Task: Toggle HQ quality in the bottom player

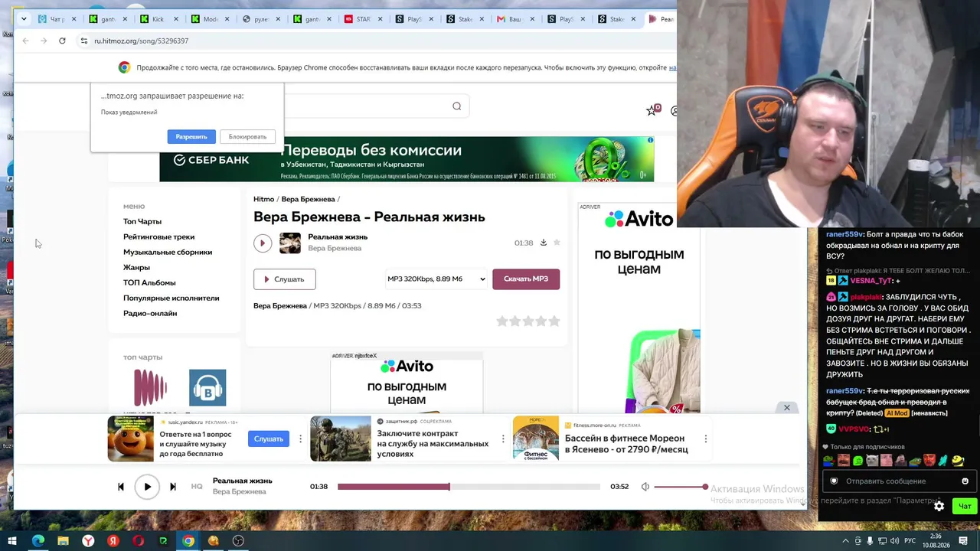Action: coord(197,487)
